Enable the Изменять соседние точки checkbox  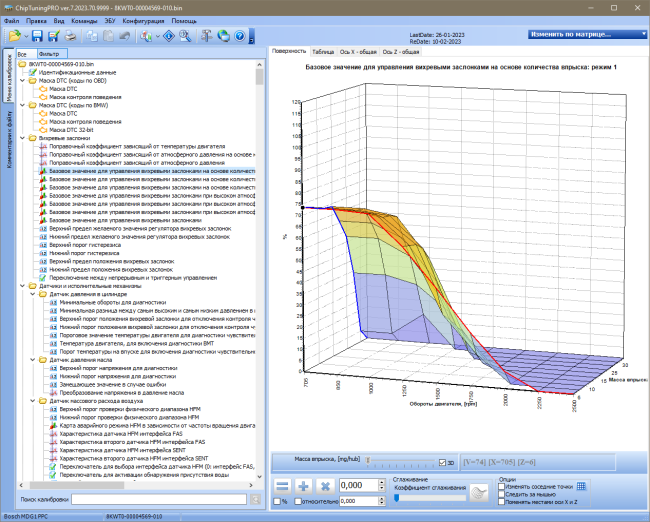(x=501, y=486)
